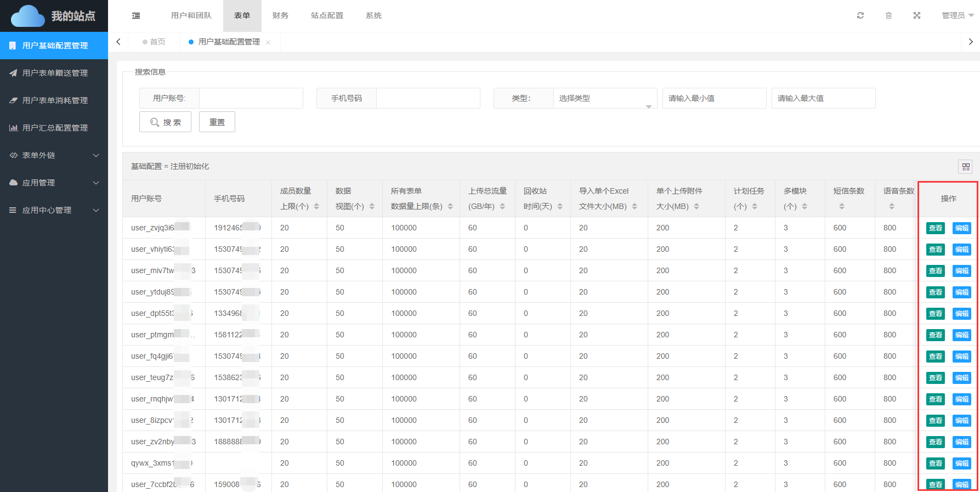
Task: Sort by 短信条数 column
Action: pyautogui.click(x=842, y=207)
